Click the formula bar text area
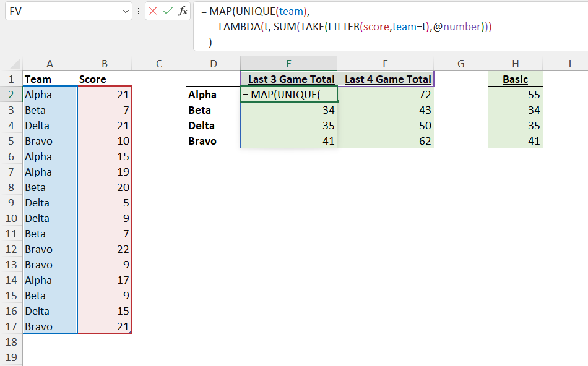Viewport: 588px width, 366px height. point(391,26)
